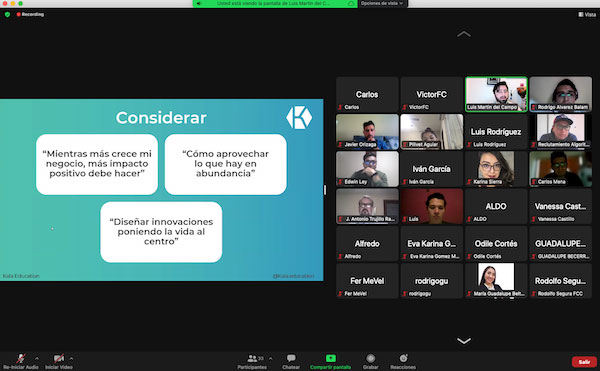600x371 pixels.
Task: Open the Reacciones emoji icon
Action: click(x=403, y=358)
